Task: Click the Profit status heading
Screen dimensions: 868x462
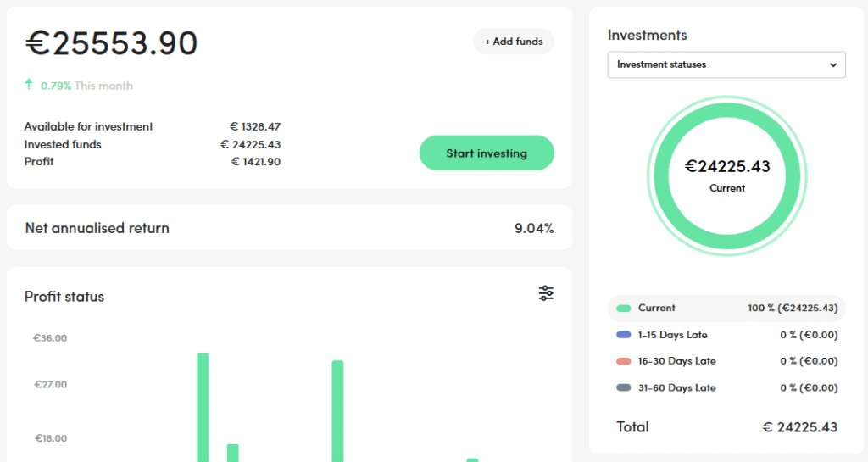Action: click(64, 297)
